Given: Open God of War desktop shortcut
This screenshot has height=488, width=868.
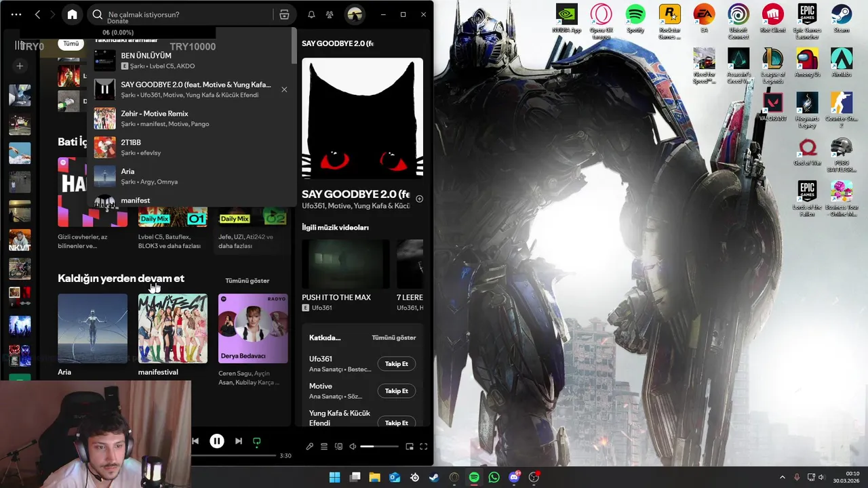Looking at the screenshot, I should pyautogui.click(x=807, y=151).
